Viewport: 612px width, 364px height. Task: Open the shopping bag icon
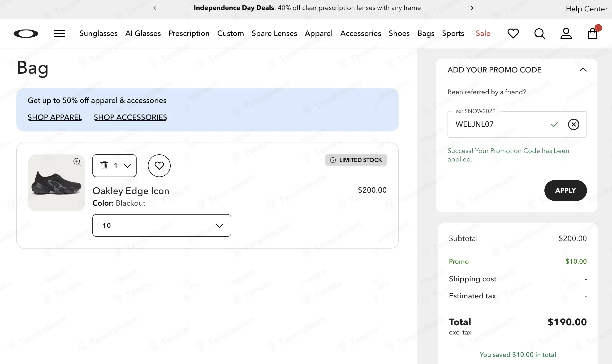593,33
